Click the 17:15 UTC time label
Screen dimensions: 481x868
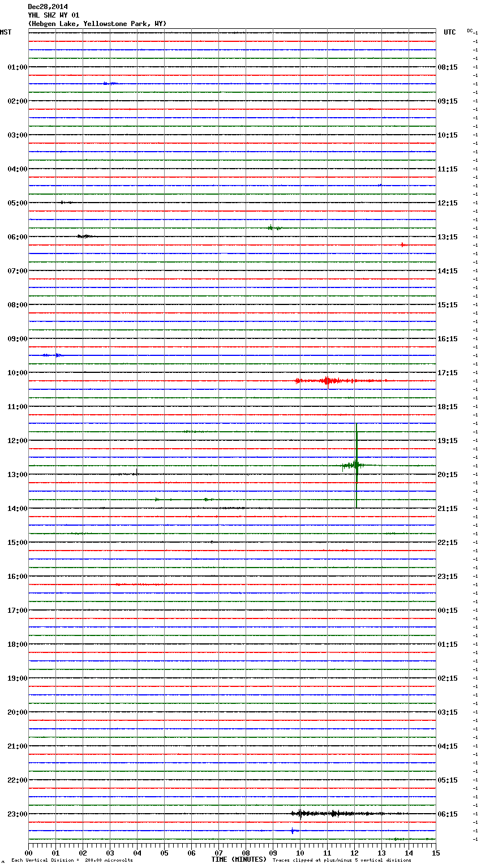click(x=448, y=373)
